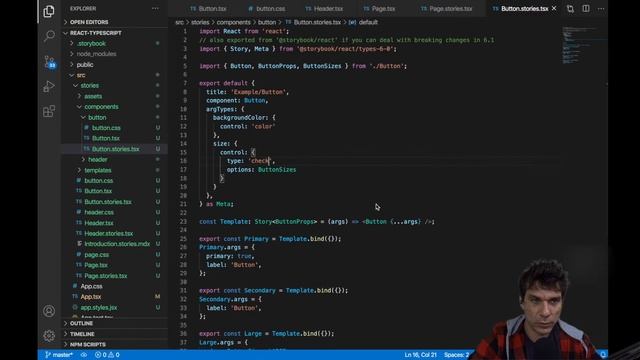This screenshot has height=360, width=640.
Task: Click line number 23 in the gutter
Action: pos(183,222)
